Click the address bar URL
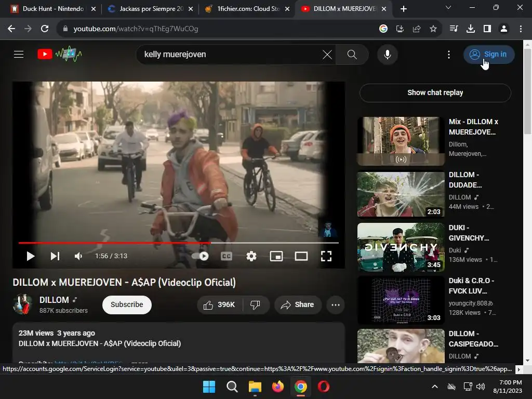The width and height of the screenshot is (532, 399). point(136,29)
